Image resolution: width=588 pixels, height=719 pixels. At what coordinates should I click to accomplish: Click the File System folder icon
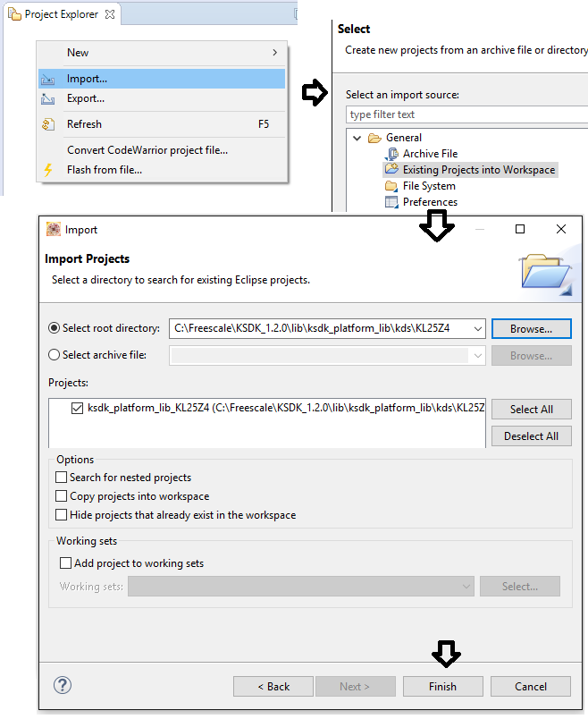pos(391,186)
